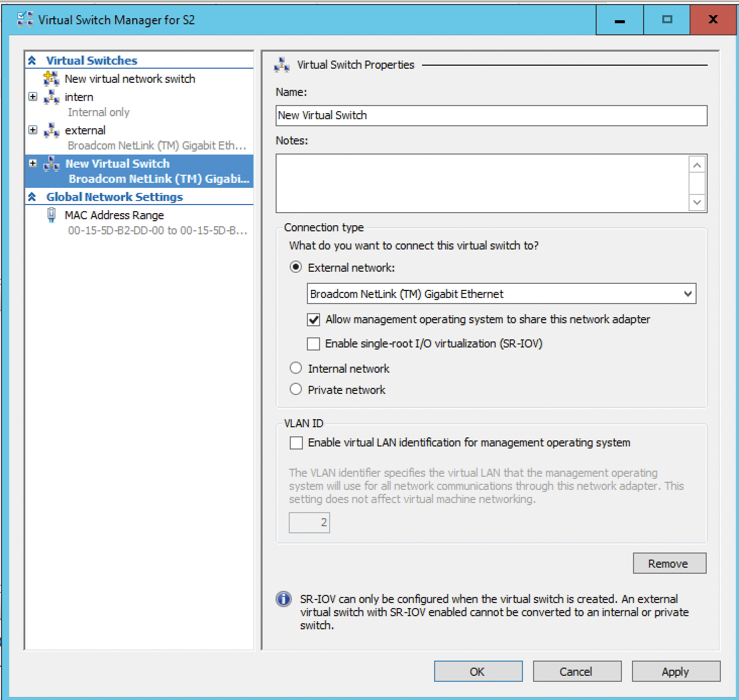Expand the intern switch tree node
The width and height of the screenshot is (739, 700).
[x=33, y=96]
